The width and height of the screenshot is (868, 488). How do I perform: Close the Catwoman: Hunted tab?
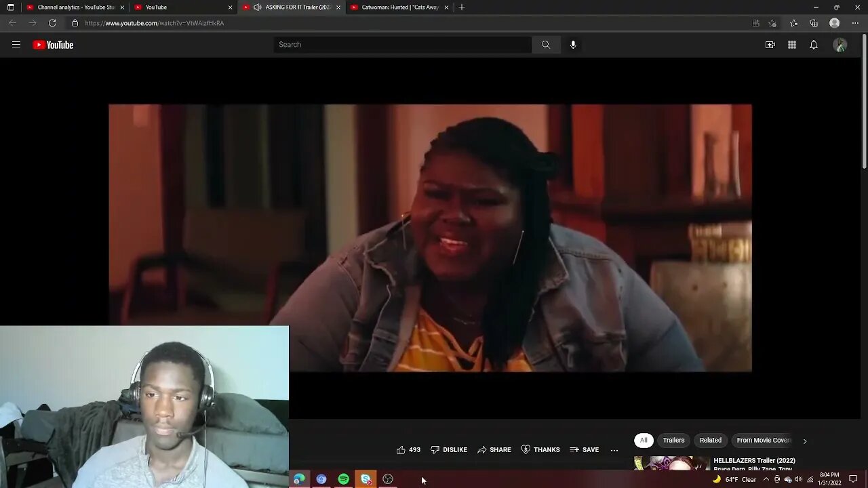pos(446,7)
